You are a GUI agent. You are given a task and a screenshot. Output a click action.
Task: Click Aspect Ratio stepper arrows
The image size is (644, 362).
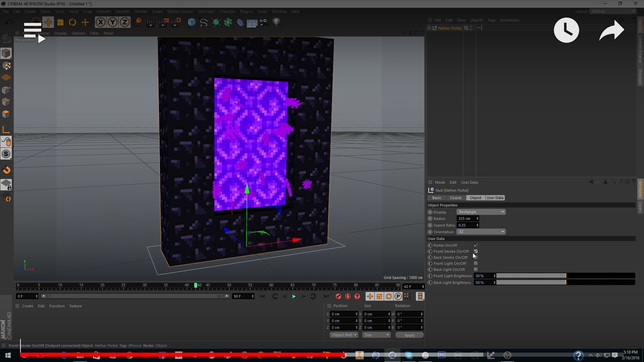point(477,225)
